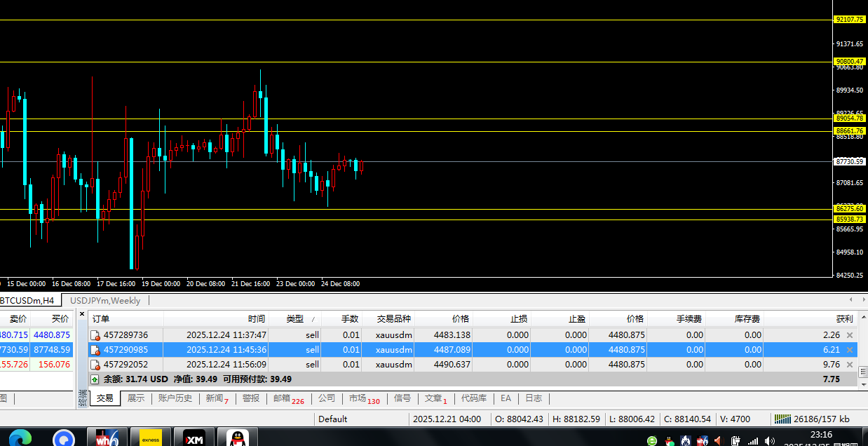Launch QQ penguin icon in the taskbar

pyautogui.click(x=238, y=438)
